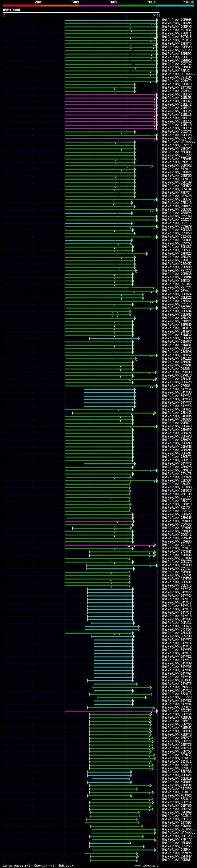Select label UniRef100_C5XZE7

[x=177, y=711]
